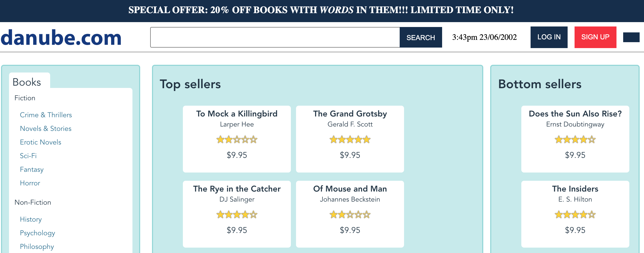Focus the search input field
Image resolution: width=644 pixels, height=253 pixels.
[x=275, y=37]
